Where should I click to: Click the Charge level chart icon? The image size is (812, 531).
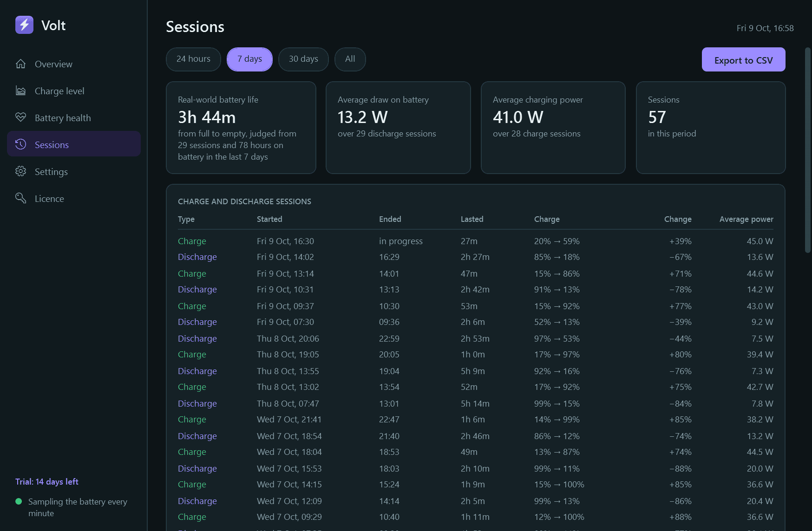coord(20,91)
